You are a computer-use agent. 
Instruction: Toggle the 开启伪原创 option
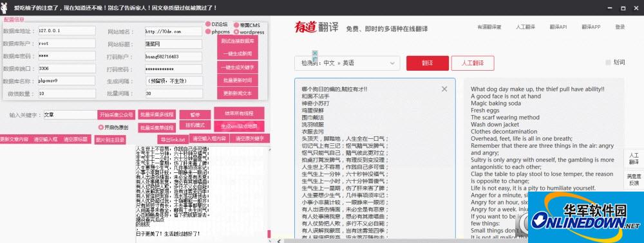(113, 127)
